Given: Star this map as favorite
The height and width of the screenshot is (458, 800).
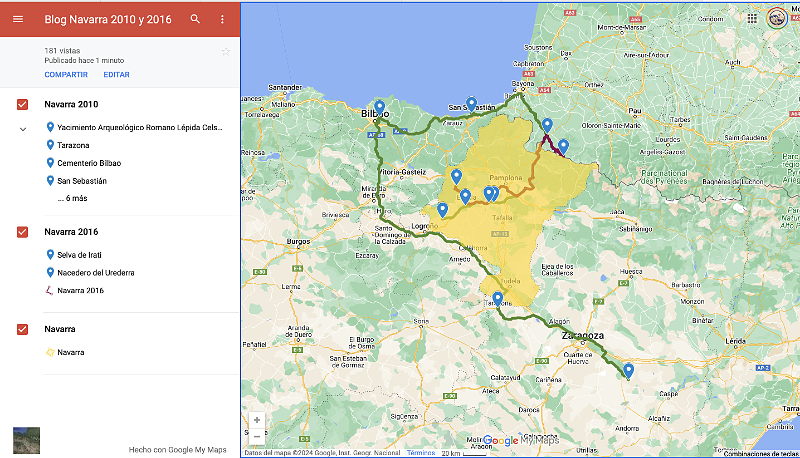Looking at the screenshot, I should (226, 52).
